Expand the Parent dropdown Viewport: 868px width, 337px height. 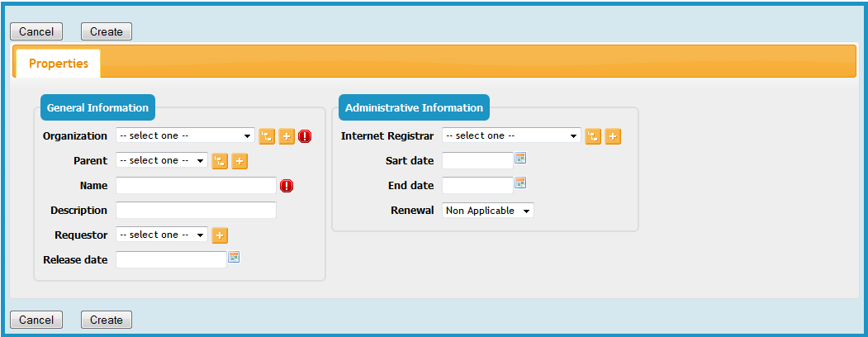click(162, 160)
